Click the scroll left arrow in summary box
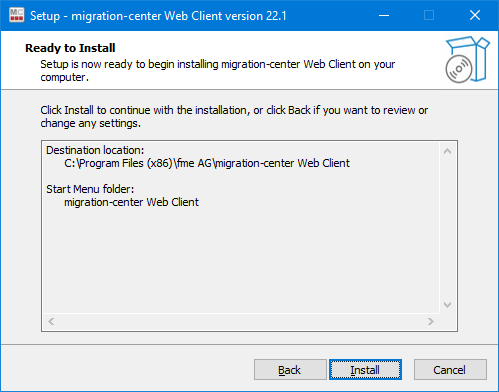The image size is (499, 392). (51, 321)
